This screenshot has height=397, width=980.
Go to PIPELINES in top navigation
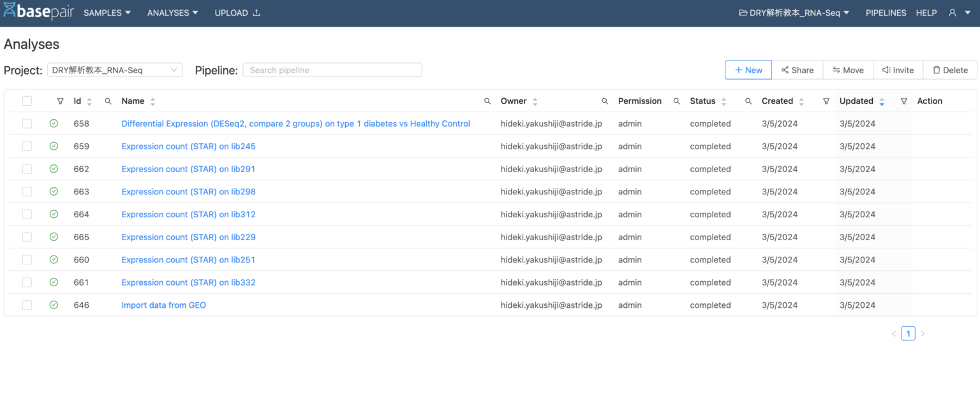pos(886,13)
